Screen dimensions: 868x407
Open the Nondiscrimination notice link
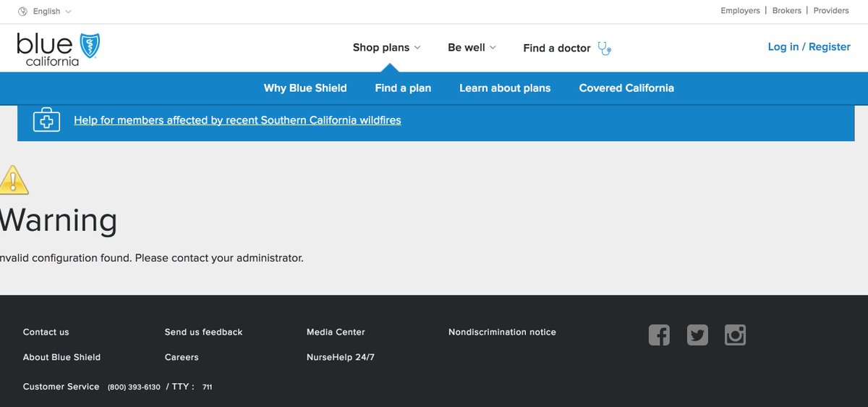tap(502, 332)
